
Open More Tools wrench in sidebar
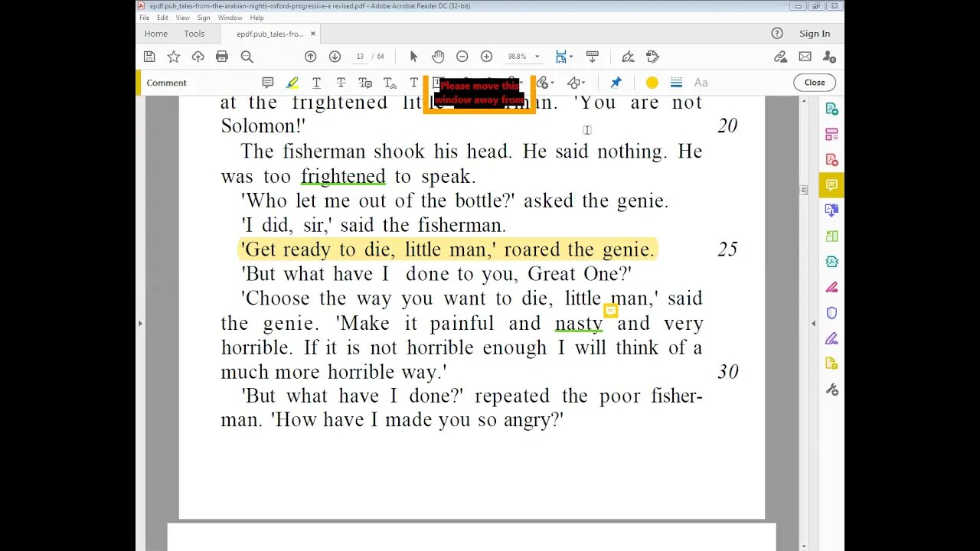[831, 390]
